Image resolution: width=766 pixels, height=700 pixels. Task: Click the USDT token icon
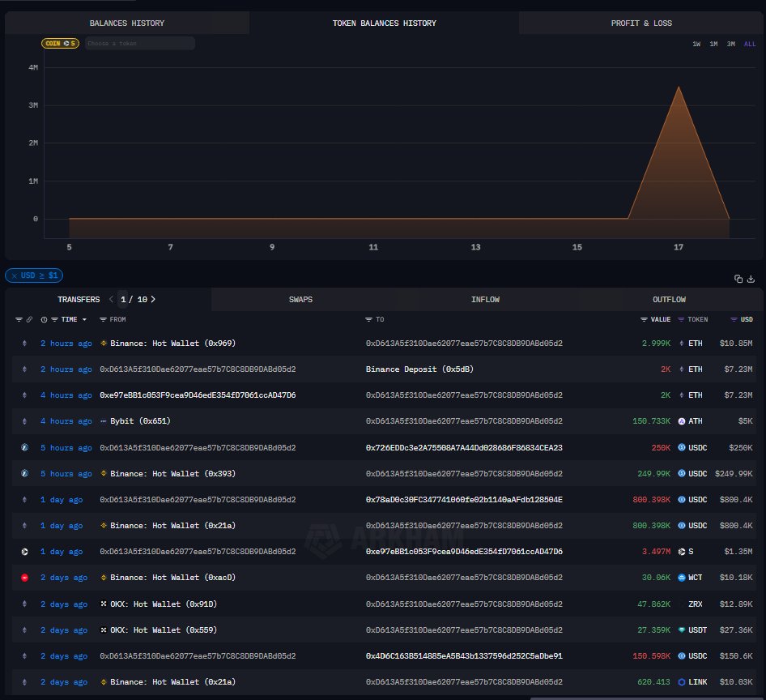[x=682, y=630]
